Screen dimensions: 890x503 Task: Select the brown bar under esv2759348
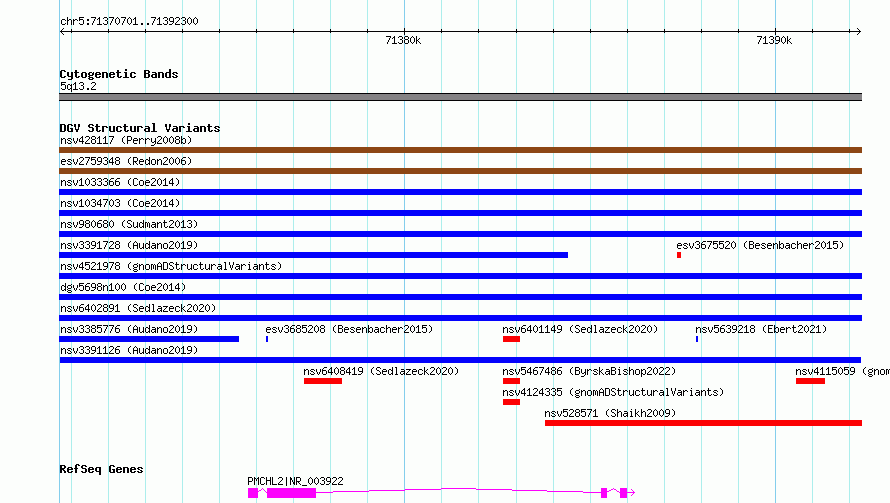(460, 171)
